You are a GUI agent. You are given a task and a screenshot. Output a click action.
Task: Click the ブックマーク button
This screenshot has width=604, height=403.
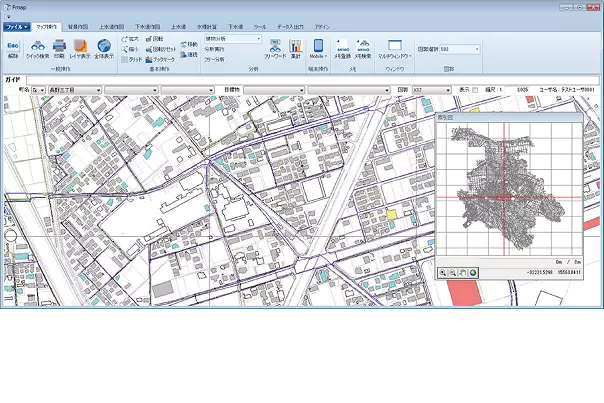click(160, 59)
